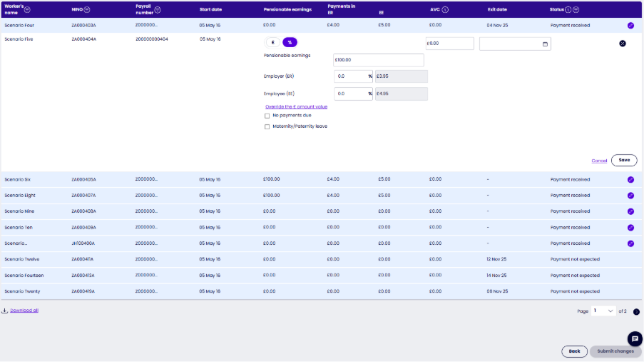Click the Status filter icon
644x362 pixels.
tap(576, 10)
